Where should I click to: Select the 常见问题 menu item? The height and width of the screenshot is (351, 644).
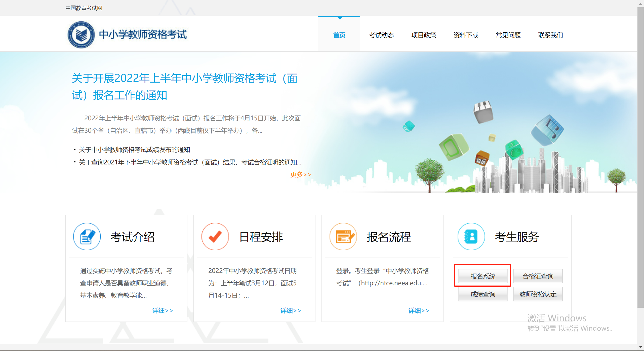click(x=508, y=35)
